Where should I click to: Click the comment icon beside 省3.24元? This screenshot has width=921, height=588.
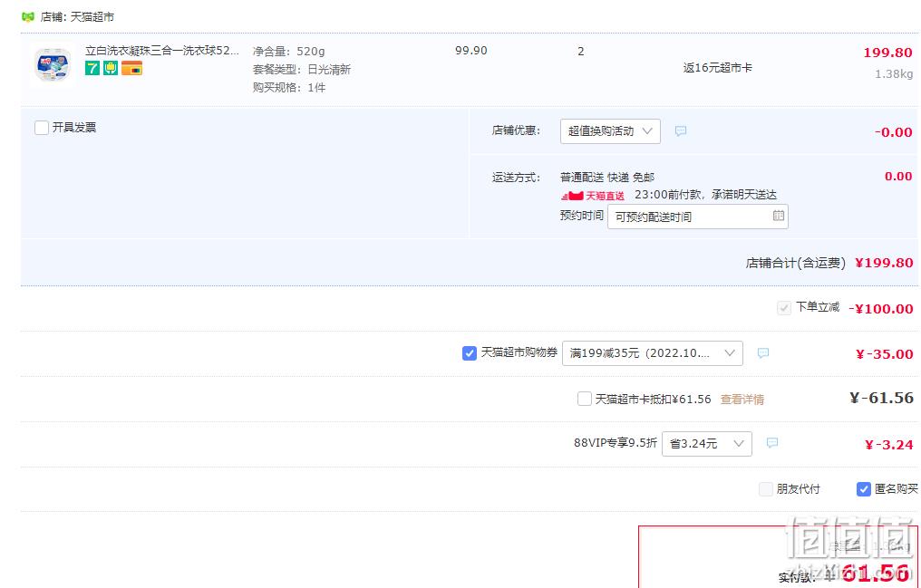coord(772,443)
